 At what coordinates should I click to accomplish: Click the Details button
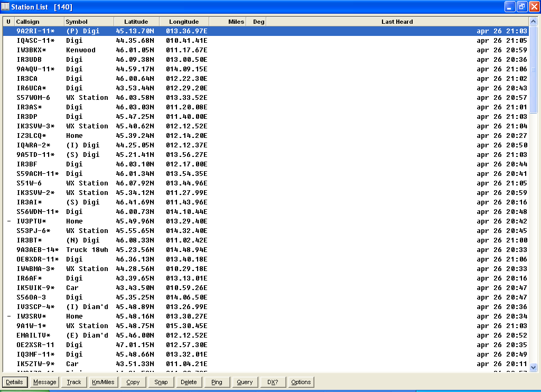coord(14,382)
